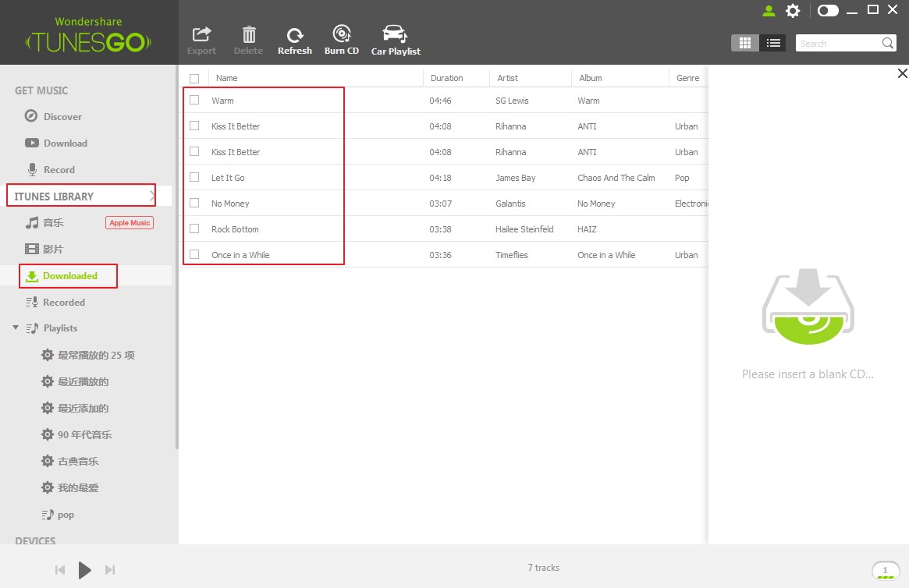
Task: Open the 影片 movies library
Action: click(x=44, y=249)
